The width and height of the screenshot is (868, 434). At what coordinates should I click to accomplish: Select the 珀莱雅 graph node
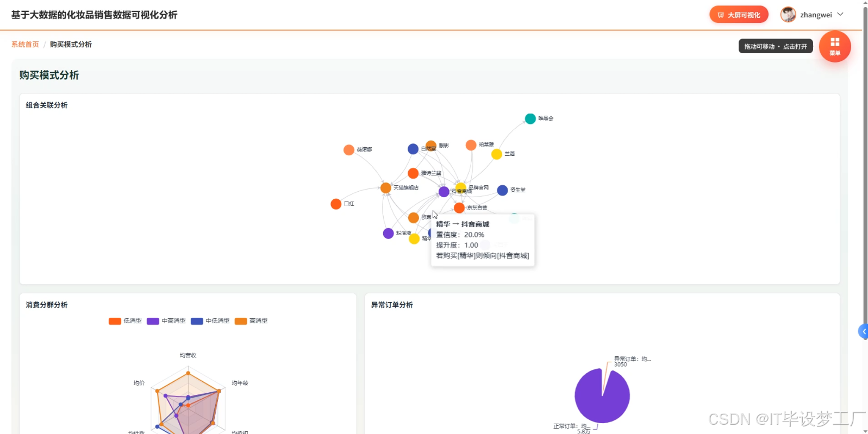[471, 145]
